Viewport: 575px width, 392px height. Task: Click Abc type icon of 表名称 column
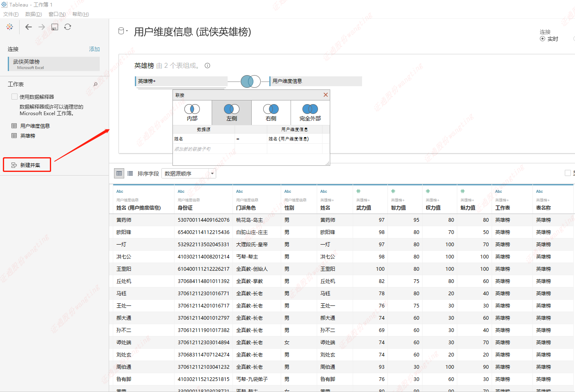tap(539, 192)
